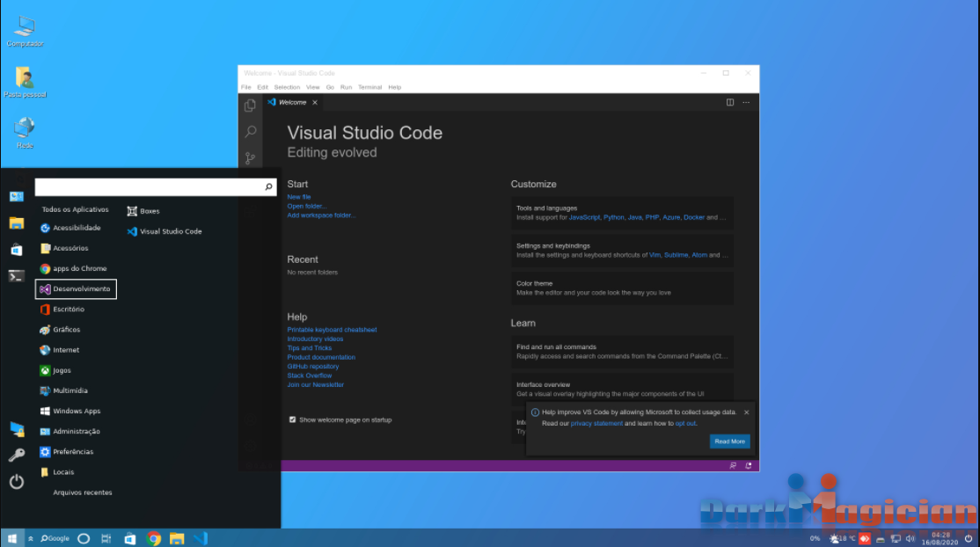Open Rede desktop icon

[25, 133]
